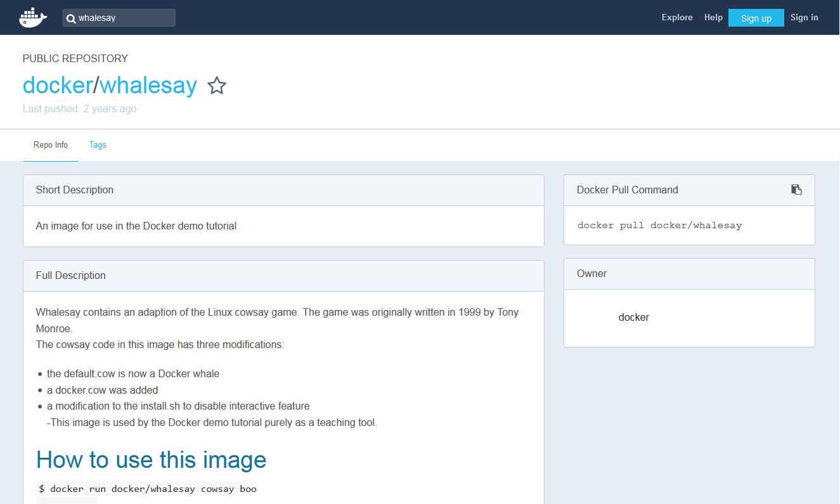Screen dimensions: 840x504
Task: Click the Short Description panel header
Action: [x=75, y=190]
